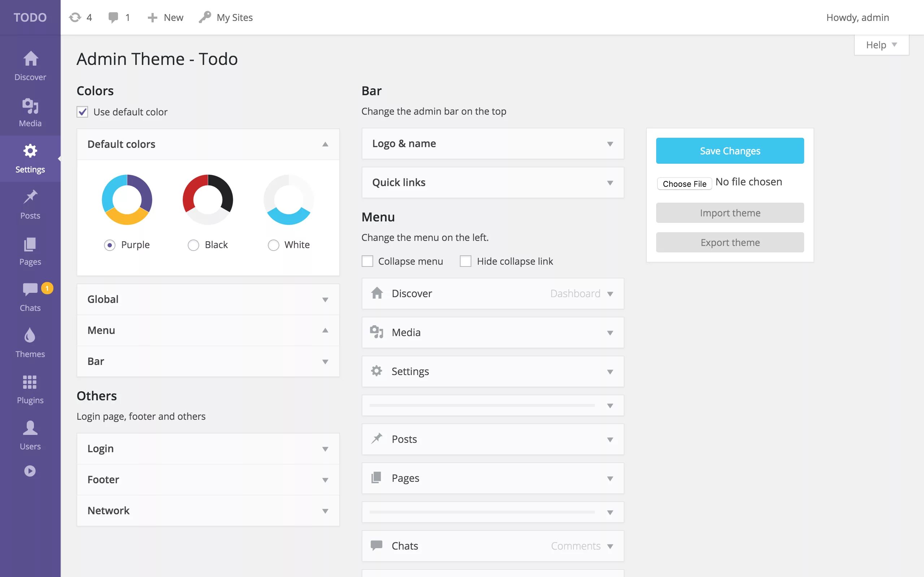Click the Choose File upload button

click(x=684, y=184)
